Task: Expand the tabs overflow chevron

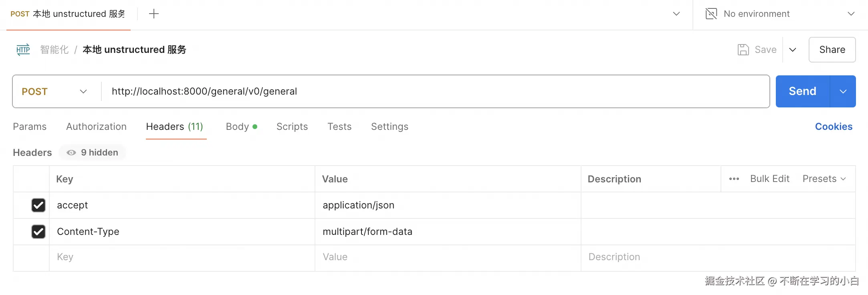Action: tap(676, 14)
